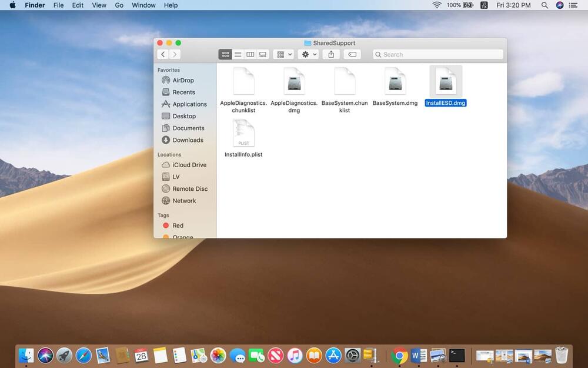Open the Wi-Fi status menu
588x368 pixels.
[437, 5]
